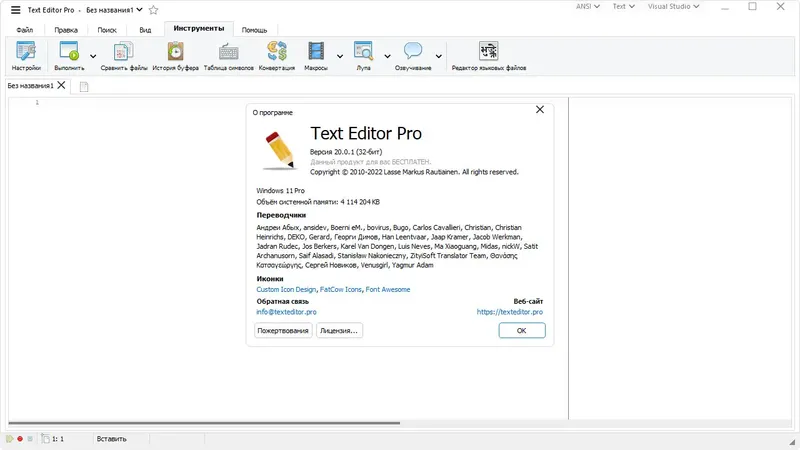
Task: Click the red record macro button
Action: (x=20, y=439)
